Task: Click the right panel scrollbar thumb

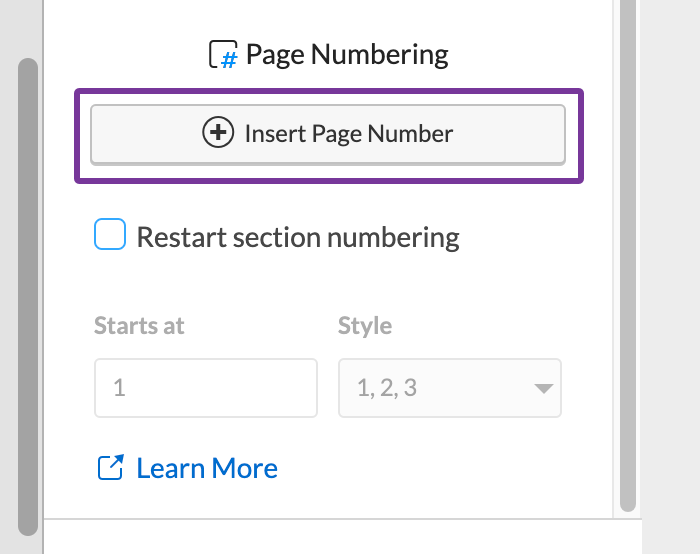Action: (x=627, y=250)
